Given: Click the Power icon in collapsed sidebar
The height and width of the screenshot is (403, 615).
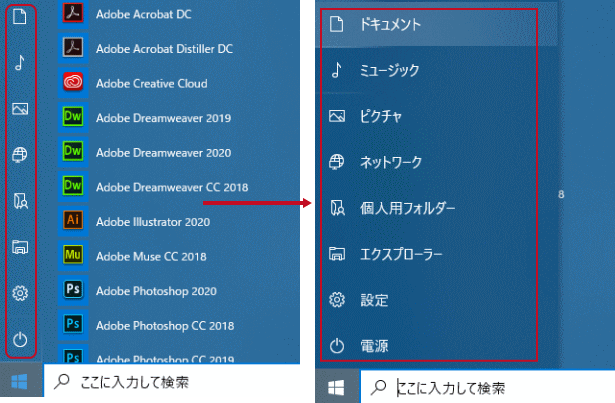Looking at the screenshot, I should [20, 339].
